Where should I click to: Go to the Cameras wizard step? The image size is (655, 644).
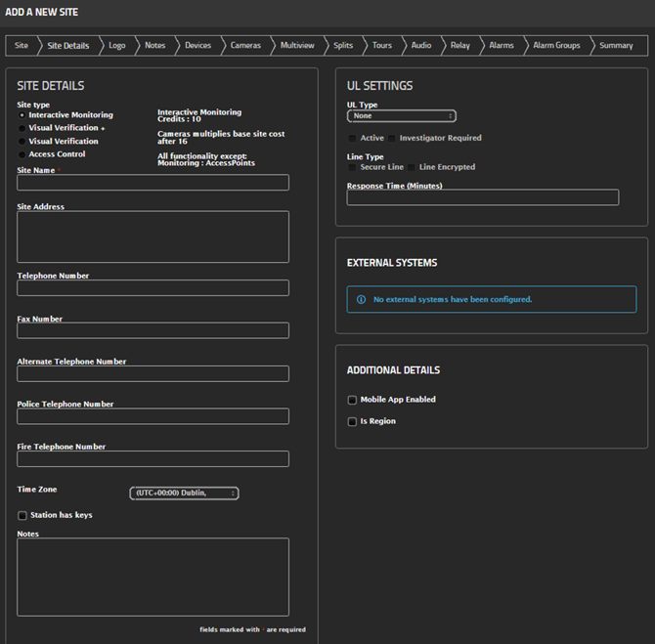click(x=245, y=46)
